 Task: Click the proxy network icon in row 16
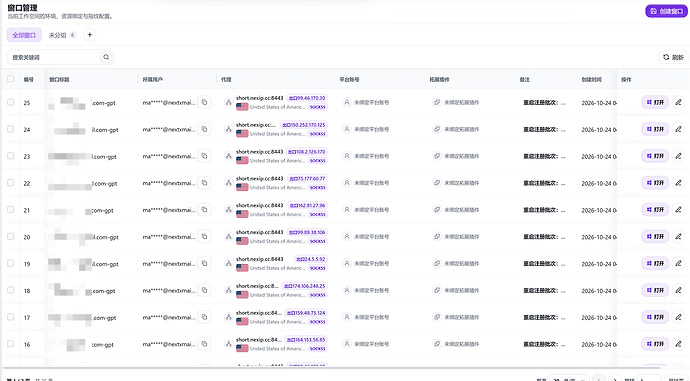[x=228, y=344]
